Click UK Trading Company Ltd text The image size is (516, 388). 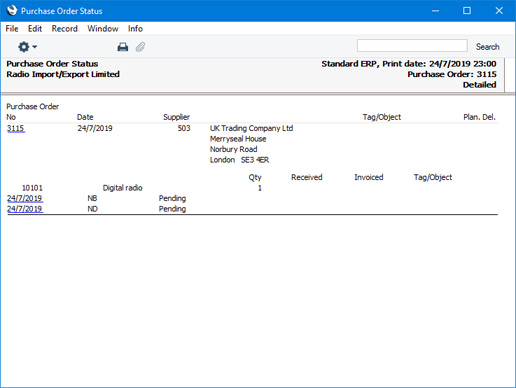251,128
